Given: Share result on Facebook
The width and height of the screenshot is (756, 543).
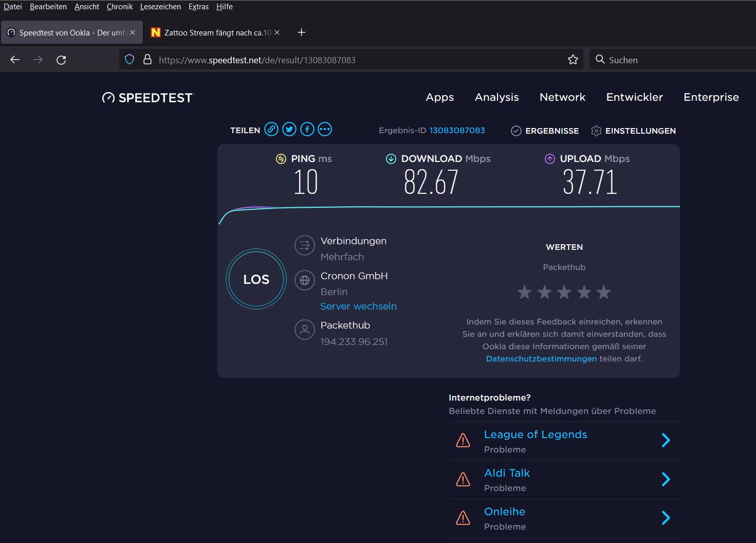Looking at the screenshot, I should pyautogui.click(x=307, y=129).
